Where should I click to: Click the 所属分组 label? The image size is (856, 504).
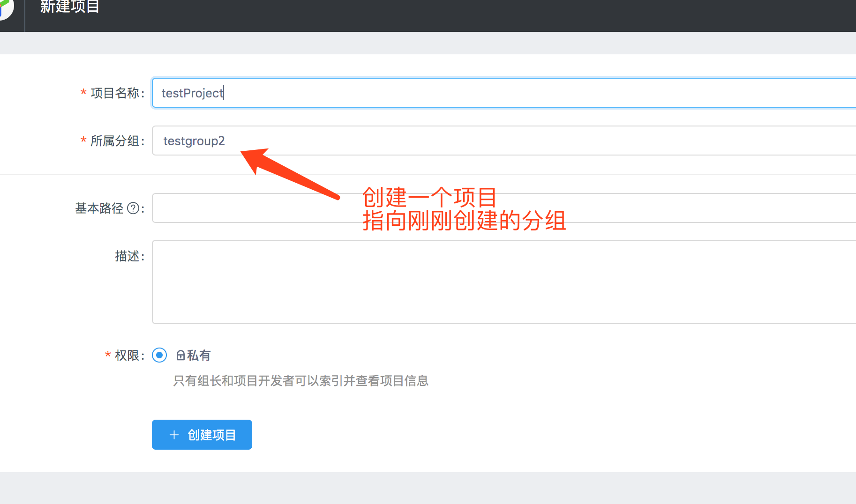pos(115,141)
